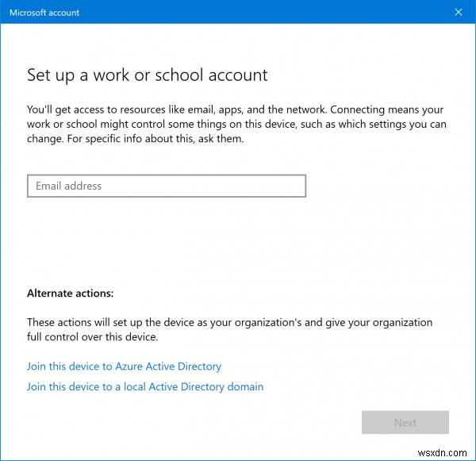Select the 'Set up a work or school account' heading

tap(148, 75)
